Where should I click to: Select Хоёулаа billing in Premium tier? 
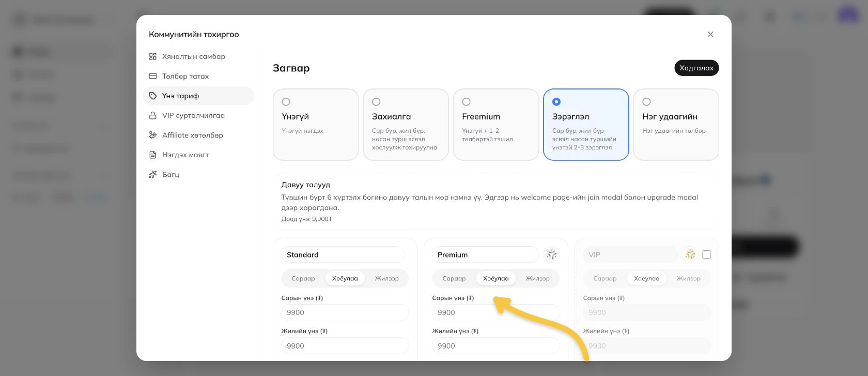pos(496,278)
